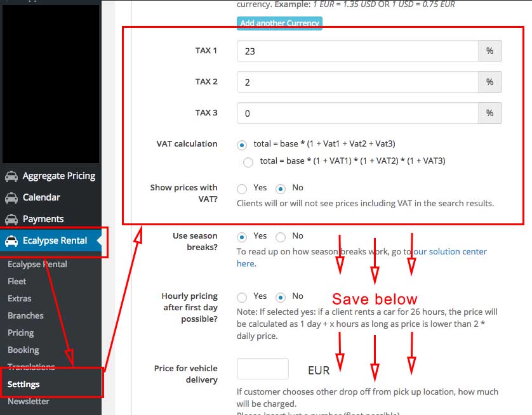The image size is (532, 415).
Task: Open the Booking submenu page
Action: coord(23,350)
